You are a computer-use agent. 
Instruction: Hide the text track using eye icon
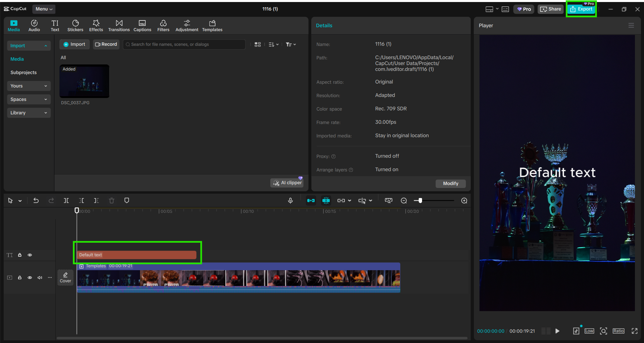30,255
